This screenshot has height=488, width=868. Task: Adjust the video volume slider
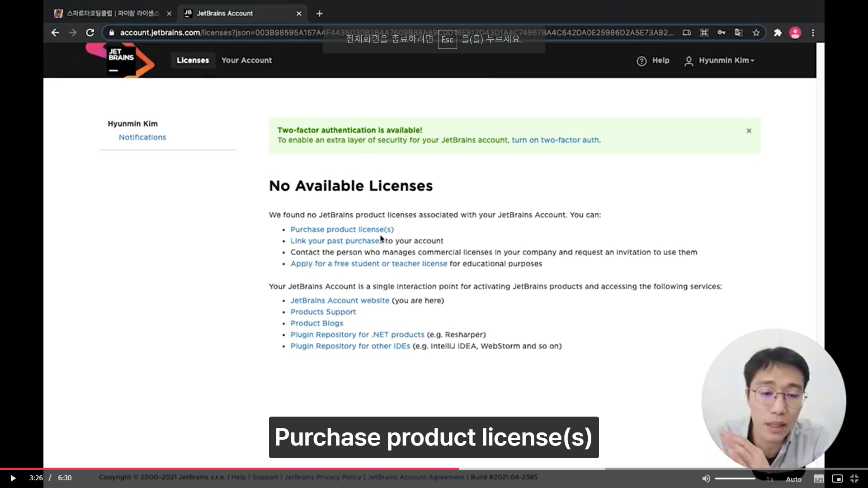[735, 479]
